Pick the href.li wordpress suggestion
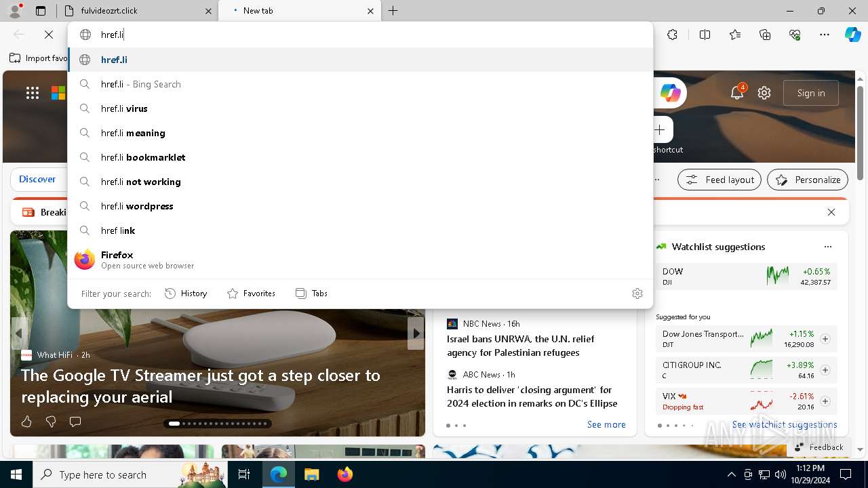The width and height of the screenshot is (868, 488). tap(360, 206)
